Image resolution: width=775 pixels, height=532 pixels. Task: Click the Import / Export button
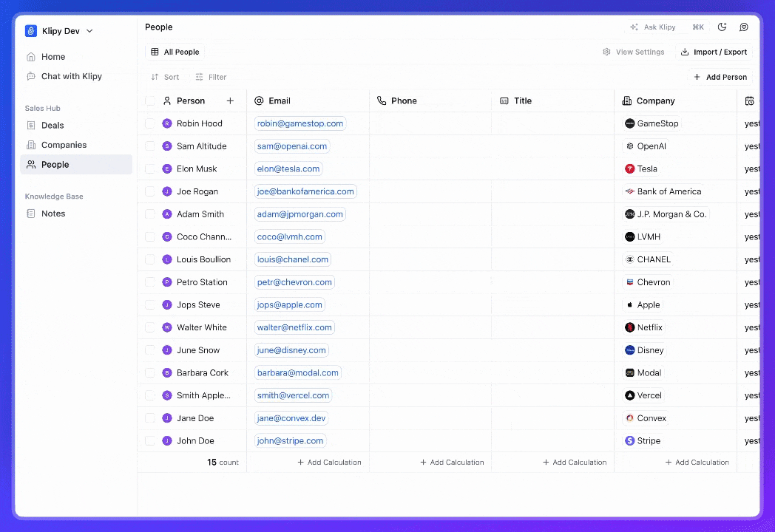point(714,52)
